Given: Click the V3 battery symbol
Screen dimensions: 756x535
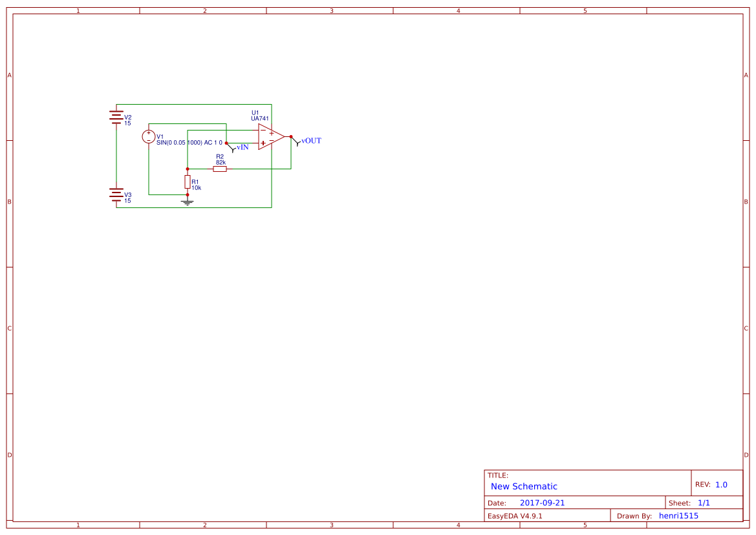Looking at the screenshot, I should coord(116,195).
